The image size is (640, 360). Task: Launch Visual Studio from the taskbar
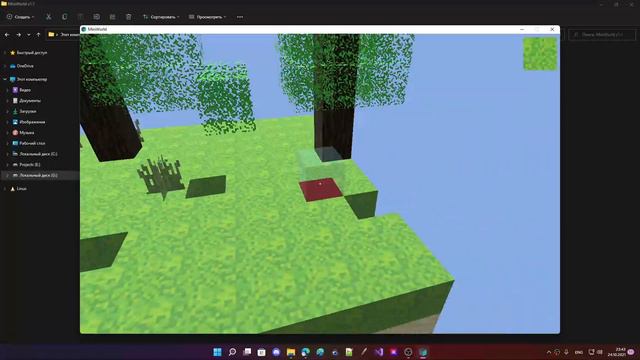(x=379, y=352)
